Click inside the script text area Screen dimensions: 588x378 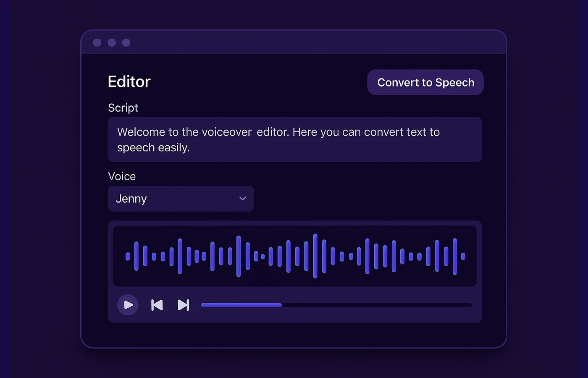click(294, 139)
